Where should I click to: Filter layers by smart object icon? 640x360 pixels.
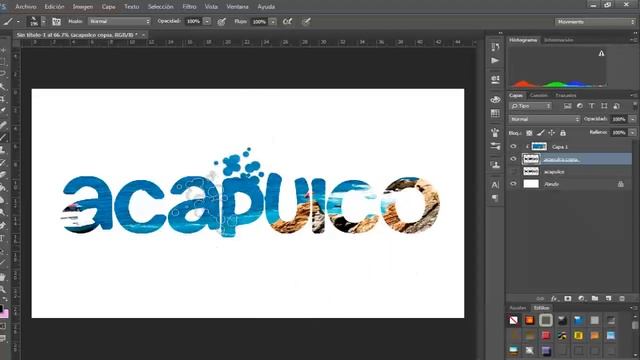click(616, 106)
